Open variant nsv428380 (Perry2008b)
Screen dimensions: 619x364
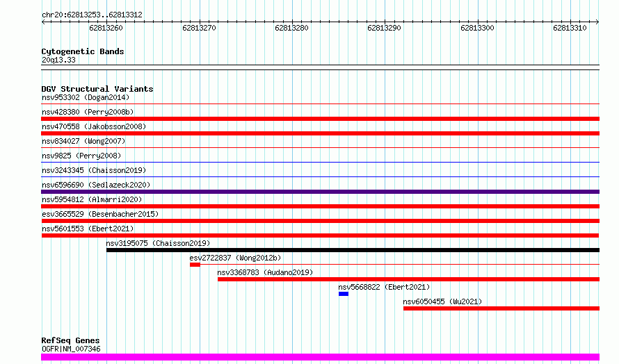[88, 112]
